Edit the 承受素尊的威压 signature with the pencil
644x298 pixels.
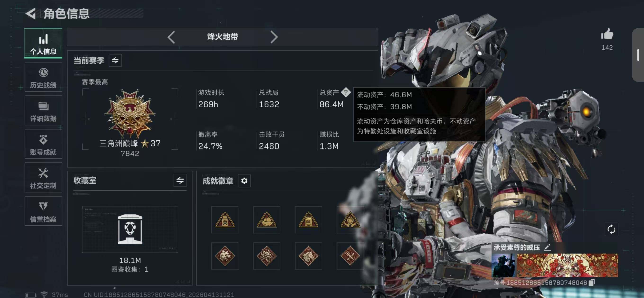pyautogui.click(x=547, y=247)
